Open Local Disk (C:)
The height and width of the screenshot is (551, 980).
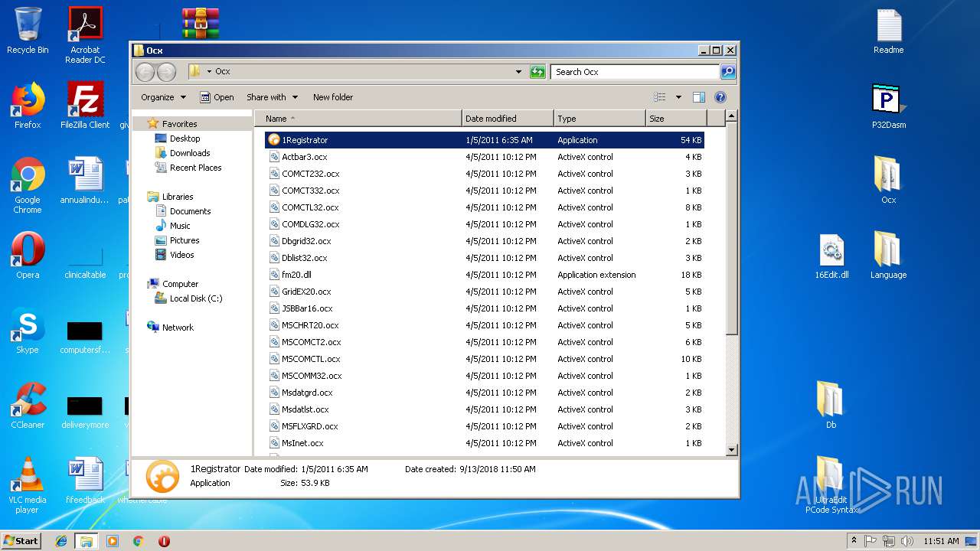196,298
